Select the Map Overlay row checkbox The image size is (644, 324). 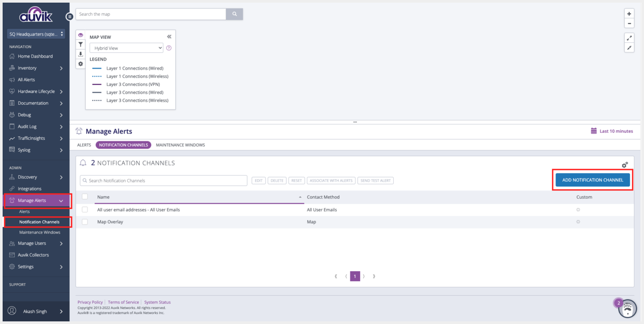[84, 221]
